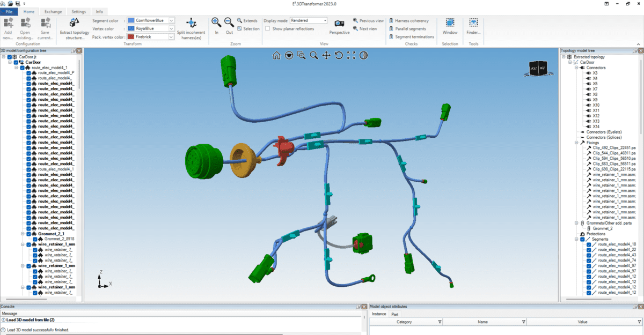This screenshot has height=335, width=644.
Task: Switch to the Exchange ribbon tab
Action: coord(52,11)
